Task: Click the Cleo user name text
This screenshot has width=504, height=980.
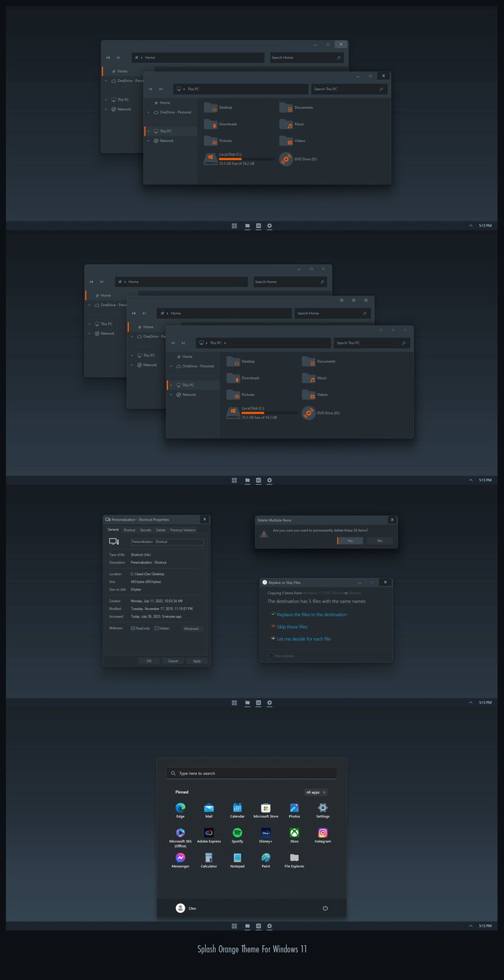Action: (x=192, y=908)
